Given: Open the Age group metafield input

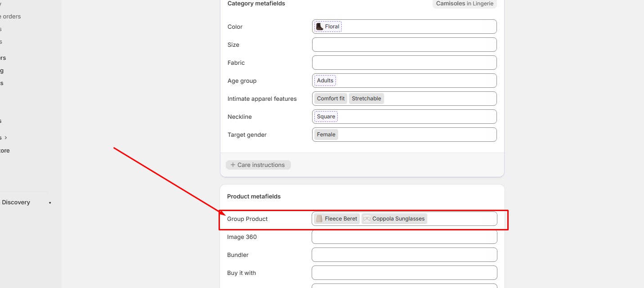Looking at the screenshot, I should [x=404, y=81].
